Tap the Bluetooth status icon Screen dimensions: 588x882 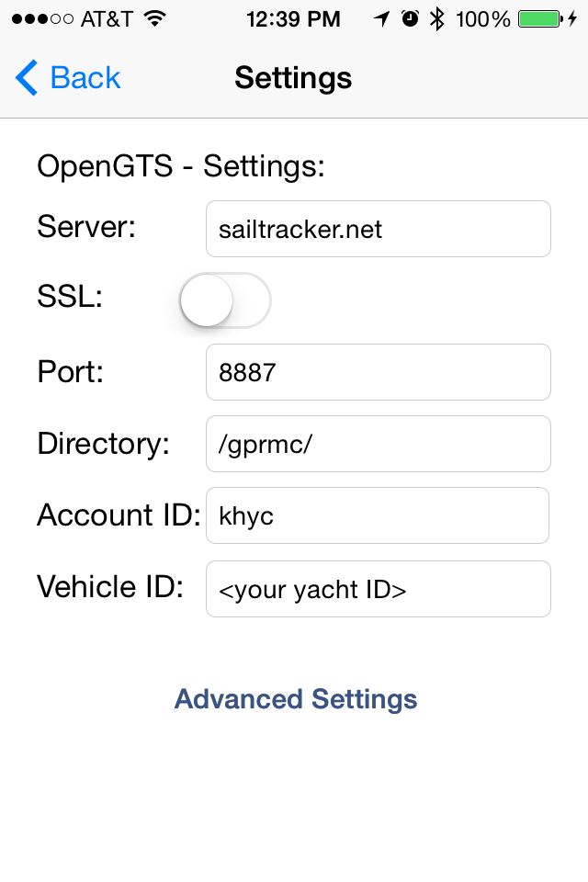[x=436, y=19]
